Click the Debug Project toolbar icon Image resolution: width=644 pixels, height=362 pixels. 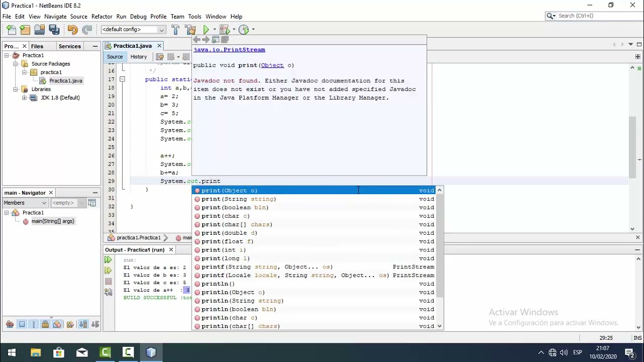[x=224, y=30]
